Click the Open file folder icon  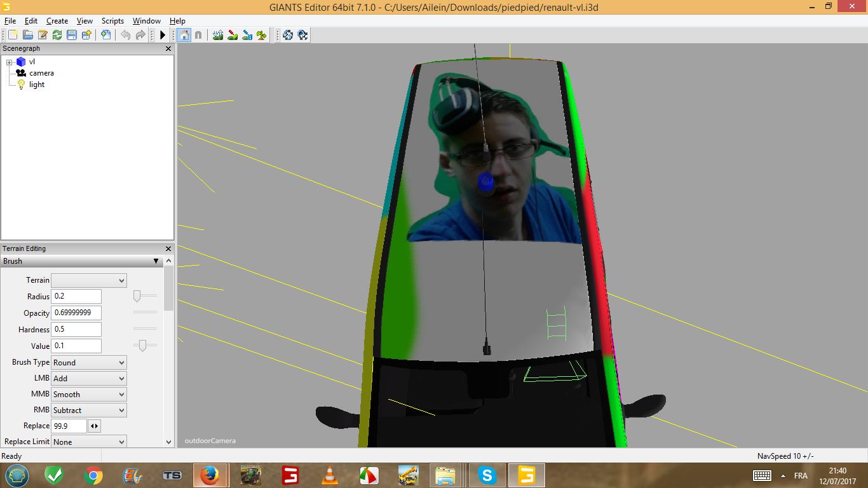[27, 35]
